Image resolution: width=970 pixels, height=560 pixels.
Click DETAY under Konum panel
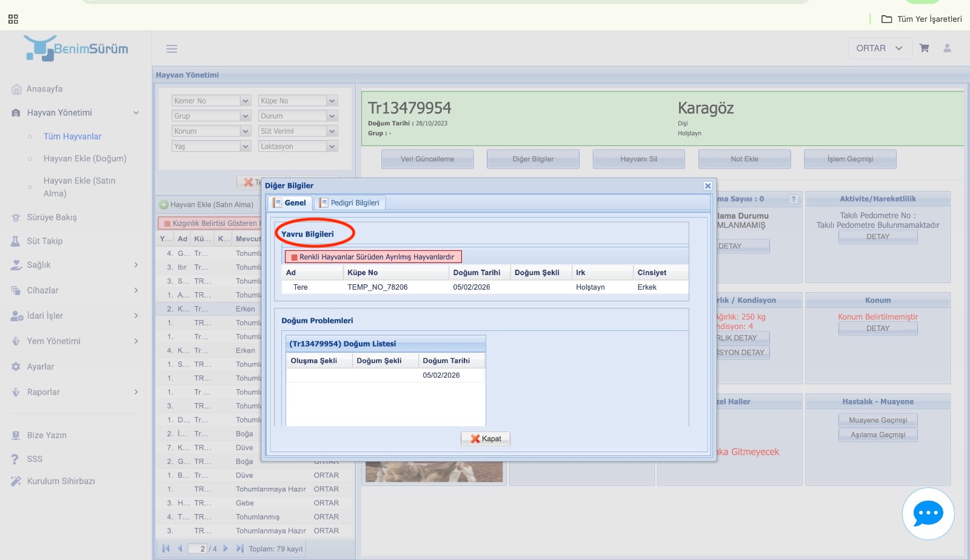[x=878, y=328]
